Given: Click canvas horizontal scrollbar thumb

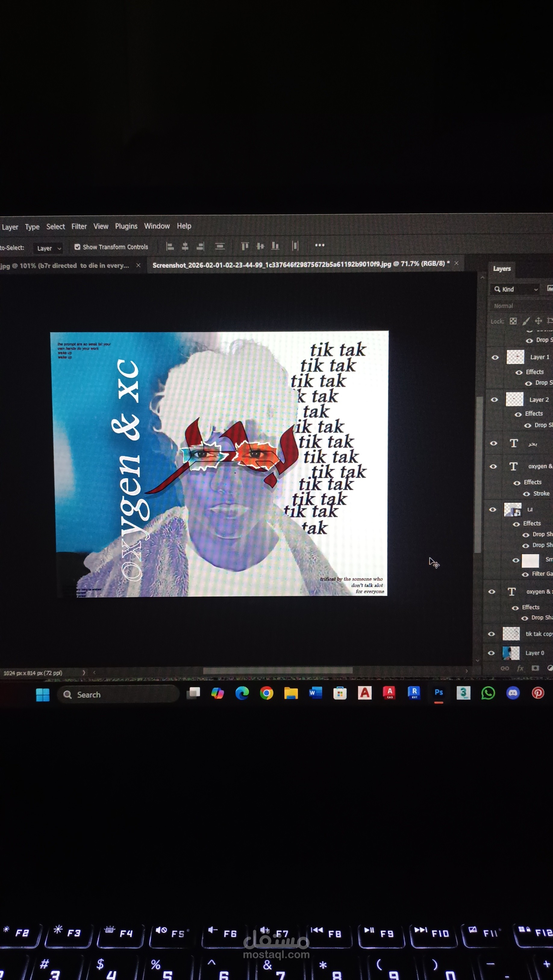Looking at the screenshot, I should pos(278,670).
